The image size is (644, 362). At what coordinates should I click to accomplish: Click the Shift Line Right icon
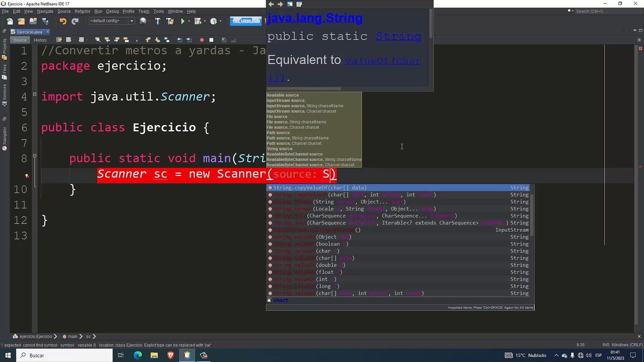pos(189,40)
